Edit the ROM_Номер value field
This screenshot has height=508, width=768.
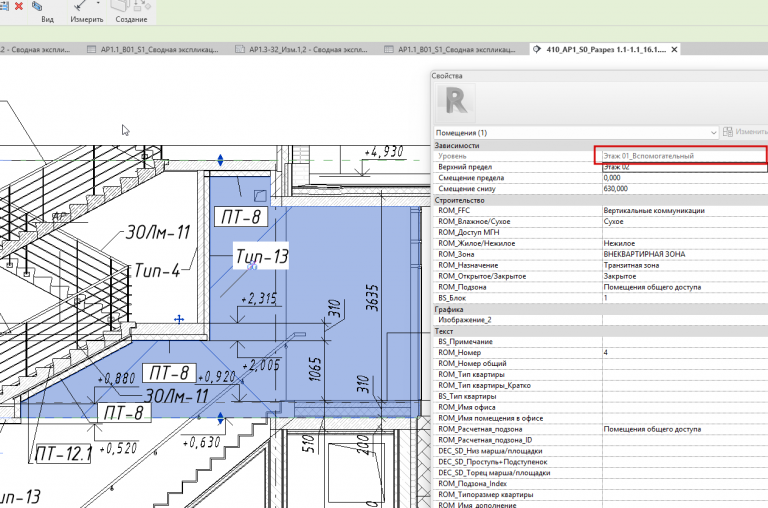(685, 353)
